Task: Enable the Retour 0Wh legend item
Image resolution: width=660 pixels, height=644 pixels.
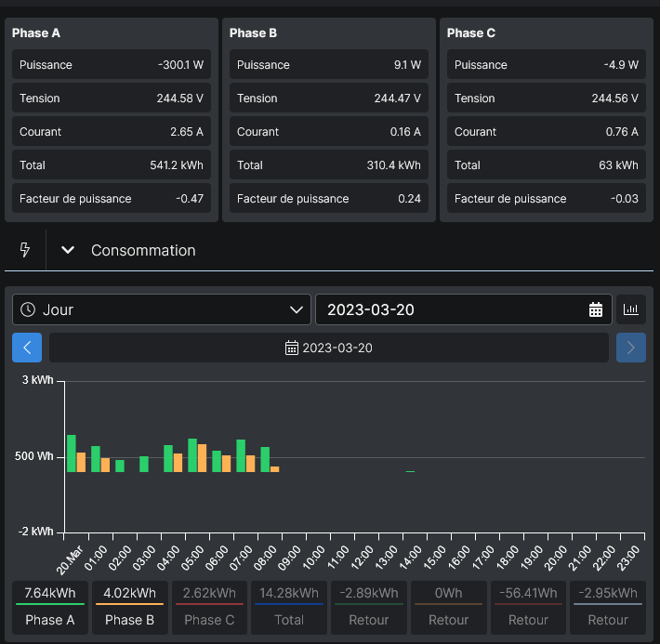Action: (x=449, y=608)
